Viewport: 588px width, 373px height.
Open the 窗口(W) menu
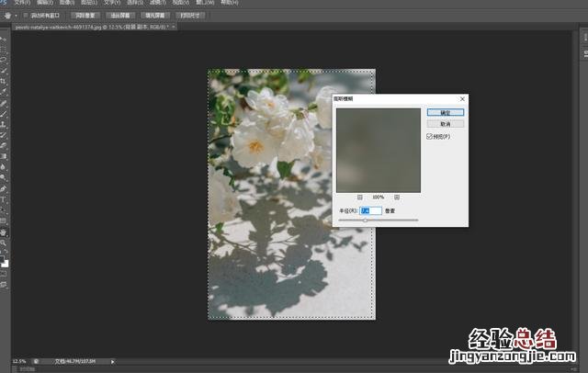click(205, 2)
